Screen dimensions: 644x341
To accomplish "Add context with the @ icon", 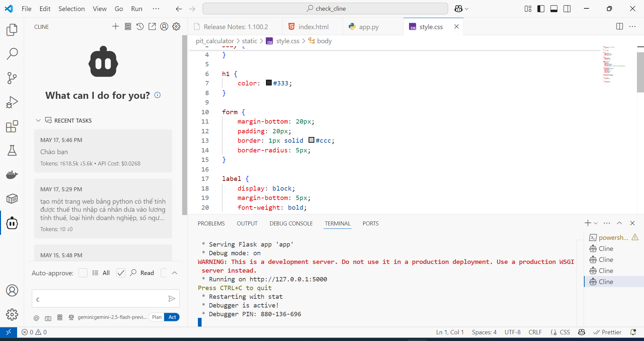I will point(37,318).
